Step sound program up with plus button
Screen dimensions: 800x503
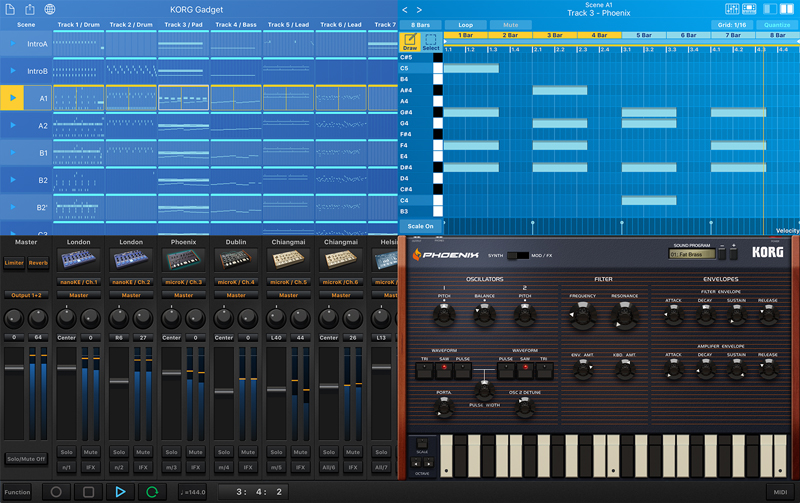[734, 252]
